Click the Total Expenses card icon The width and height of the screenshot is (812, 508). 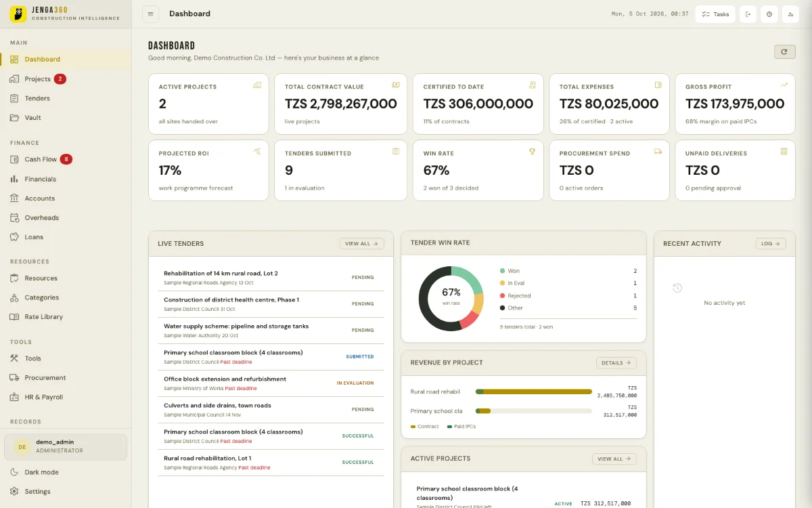click(658, 85)
